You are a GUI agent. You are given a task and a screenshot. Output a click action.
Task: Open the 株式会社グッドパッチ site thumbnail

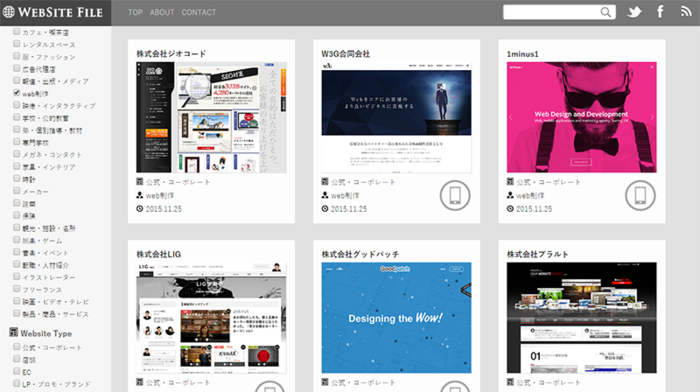396,317
